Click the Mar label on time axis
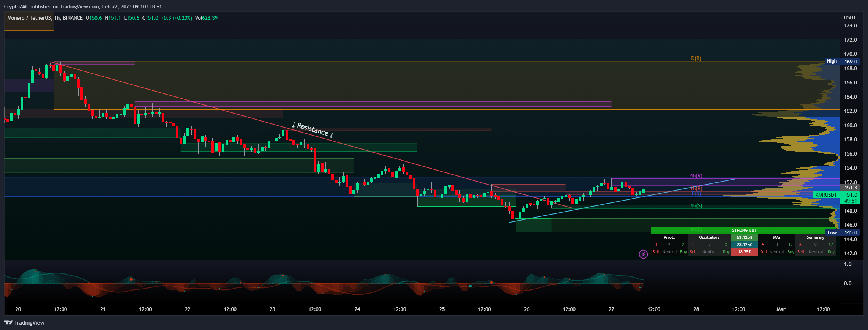The height and width of the screenshot is (330, 868). [x=781, y=309]
